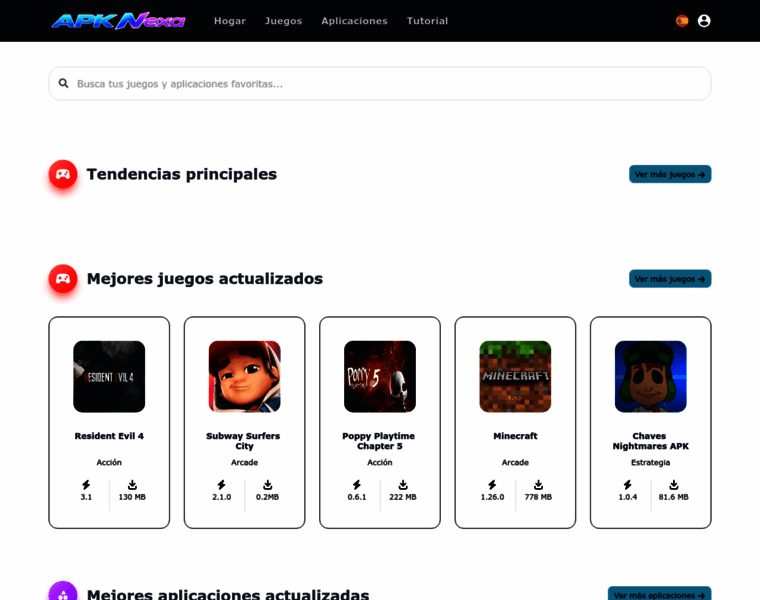Viewport: 760px width, 600px height.
Task: Focus the search games and apps field
Action: (x=380, y=83)
